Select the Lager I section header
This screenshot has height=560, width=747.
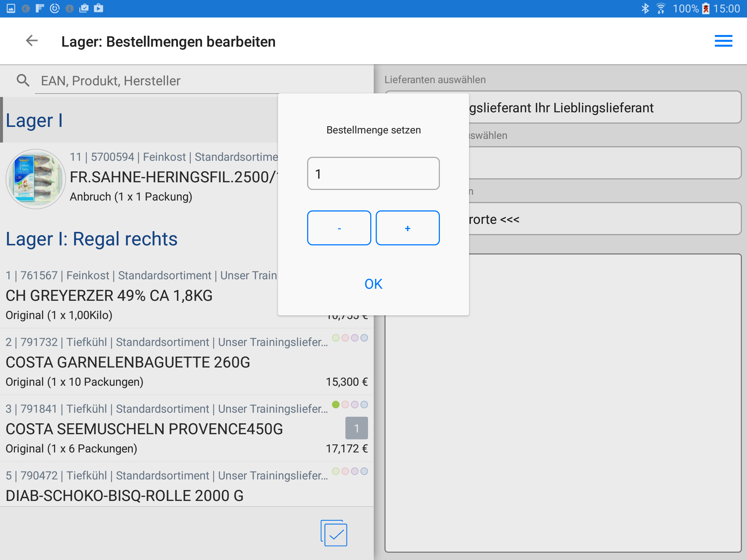[34, 120]
